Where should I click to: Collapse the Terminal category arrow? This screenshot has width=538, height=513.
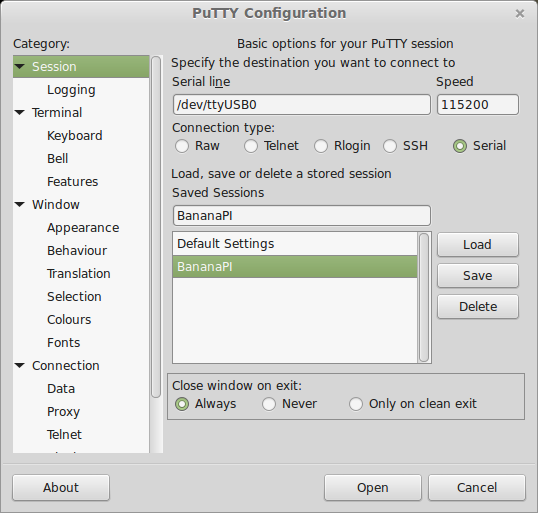point(20,112)
